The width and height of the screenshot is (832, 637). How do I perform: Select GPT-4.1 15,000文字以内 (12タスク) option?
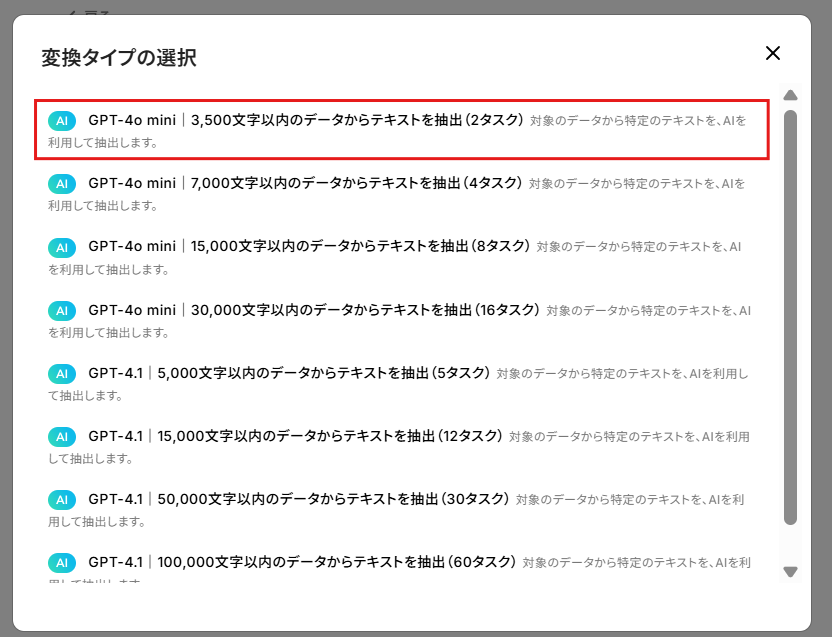pos(402,446)
